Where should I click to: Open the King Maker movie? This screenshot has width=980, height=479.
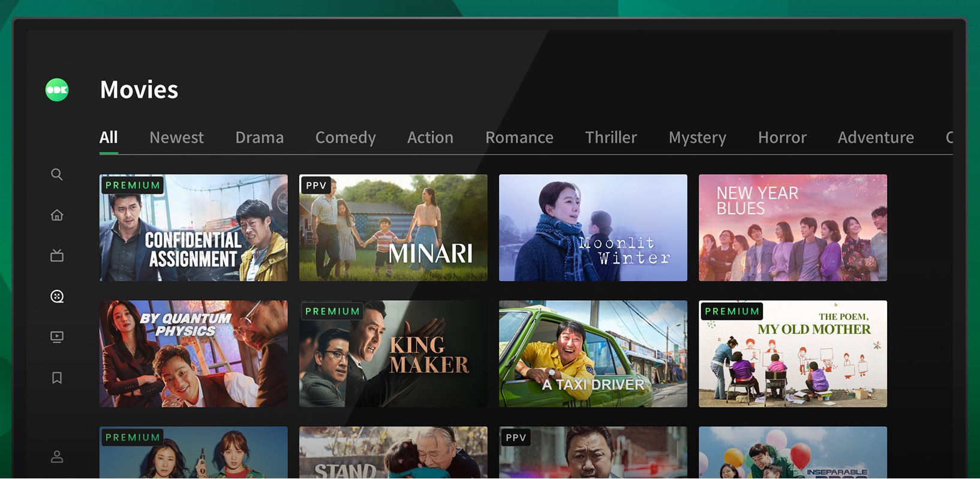point(393,354)
